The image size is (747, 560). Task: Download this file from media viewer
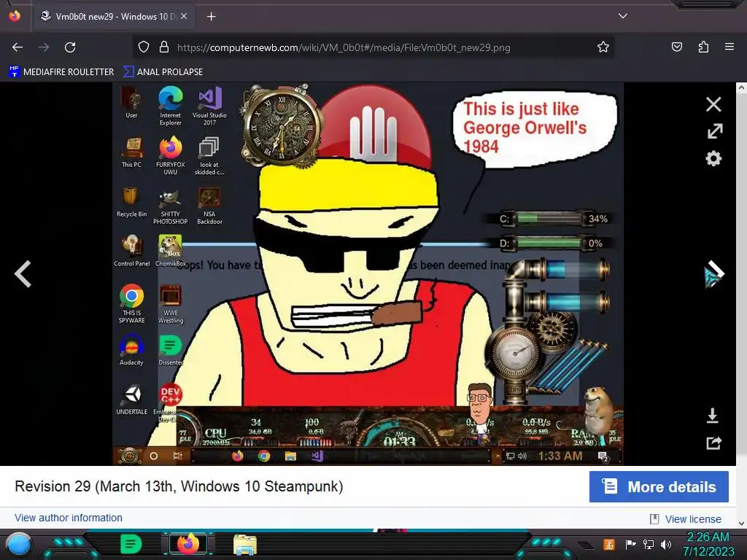tap(712, 415)
